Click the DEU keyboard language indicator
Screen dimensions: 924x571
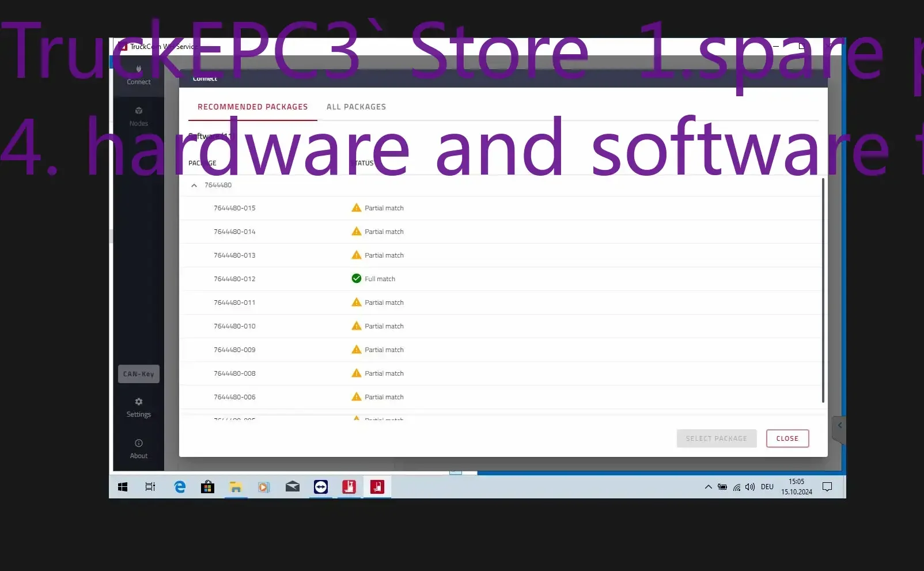pos(767,487)
